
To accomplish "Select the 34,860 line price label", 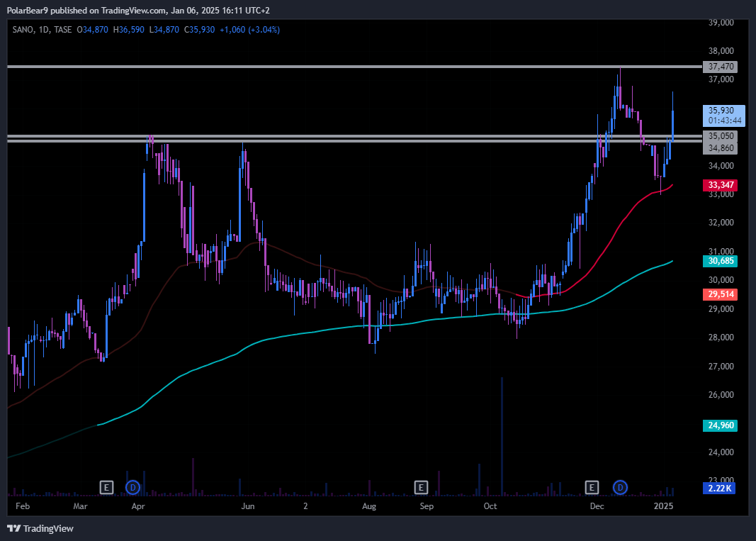I will (721, 148).
